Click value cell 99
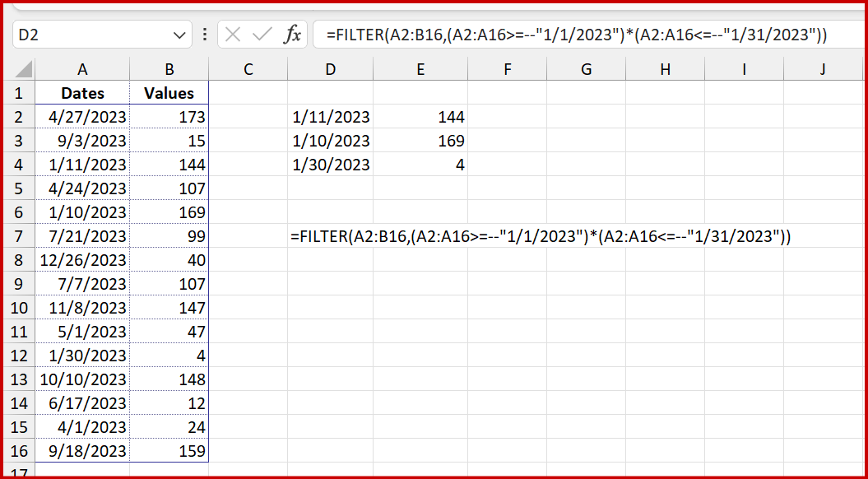Screen dimensions: 868x479 click(x=169, y=236)
